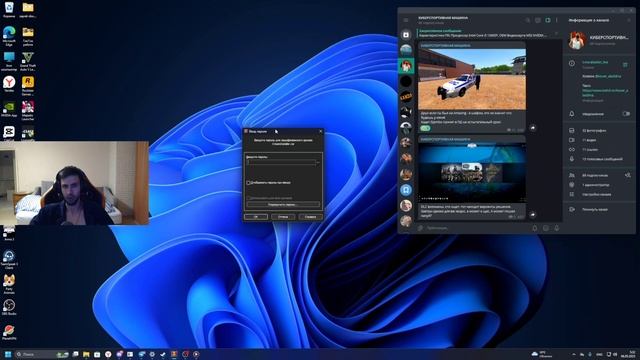Expand the password field dropdown arrow
The image size is (640, 360).
[x=318, y=162]
